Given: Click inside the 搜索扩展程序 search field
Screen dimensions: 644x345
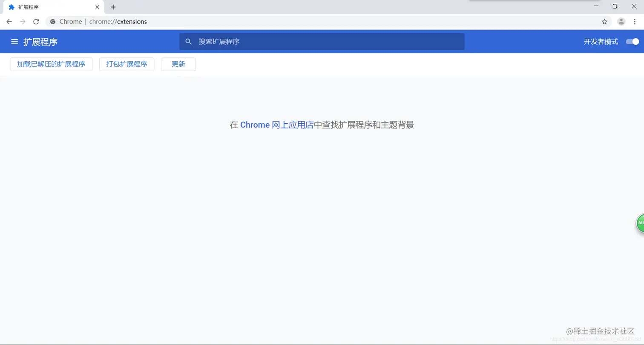Looking at the screenshot, I should 298,41.
